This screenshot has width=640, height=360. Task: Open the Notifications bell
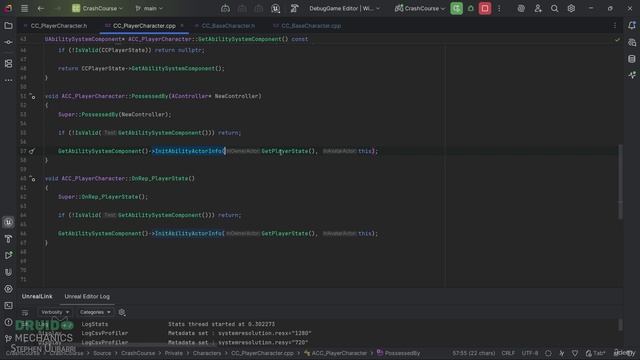coord(632,25)
